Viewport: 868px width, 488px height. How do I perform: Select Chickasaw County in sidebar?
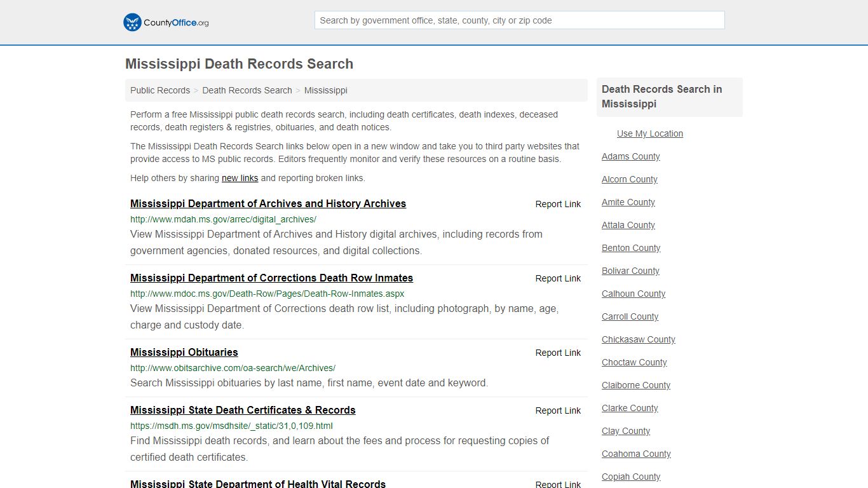639,339
